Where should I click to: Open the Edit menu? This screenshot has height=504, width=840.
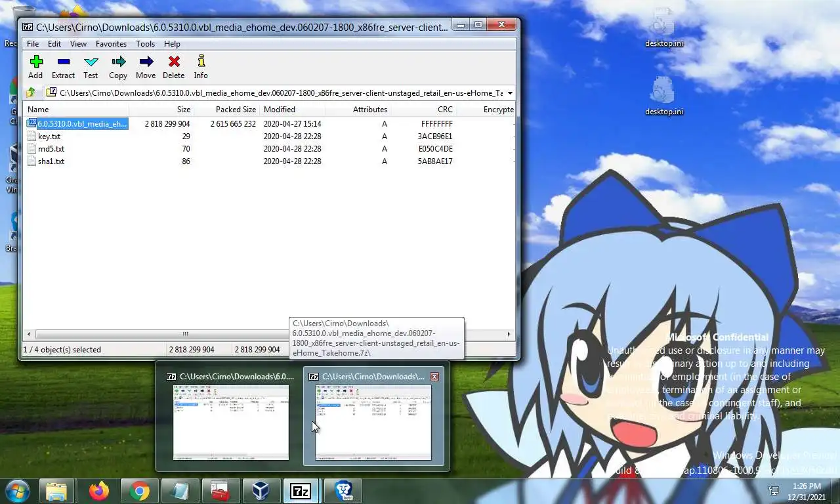(x=54, y=44)
